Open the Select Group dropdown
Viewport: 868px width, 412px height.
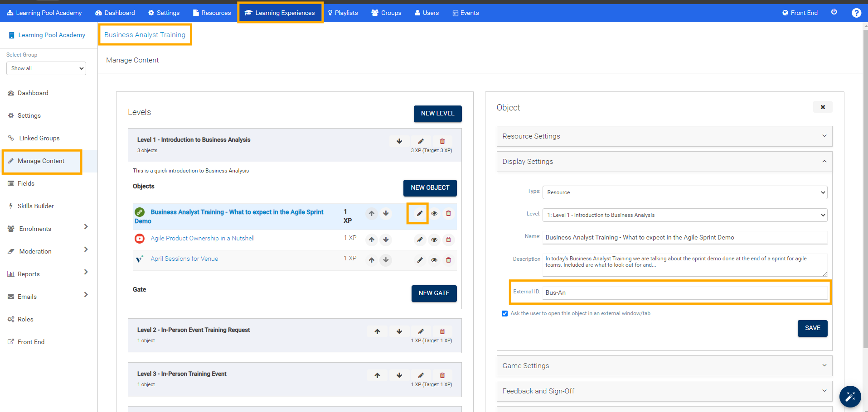pyautogui.click(x=46, y=68)
